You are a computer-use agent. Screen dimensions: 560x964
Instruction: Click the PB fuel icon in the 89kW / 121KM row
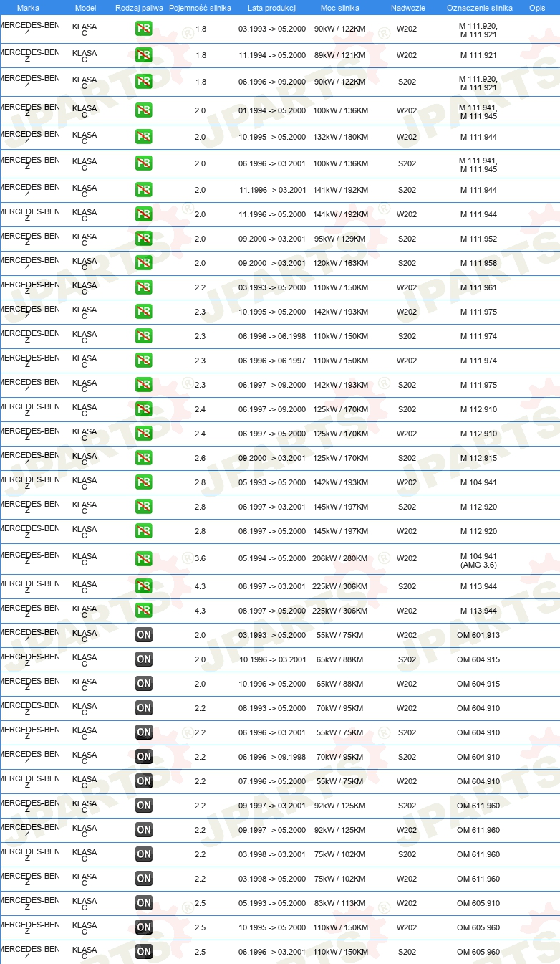pos(144,55)
